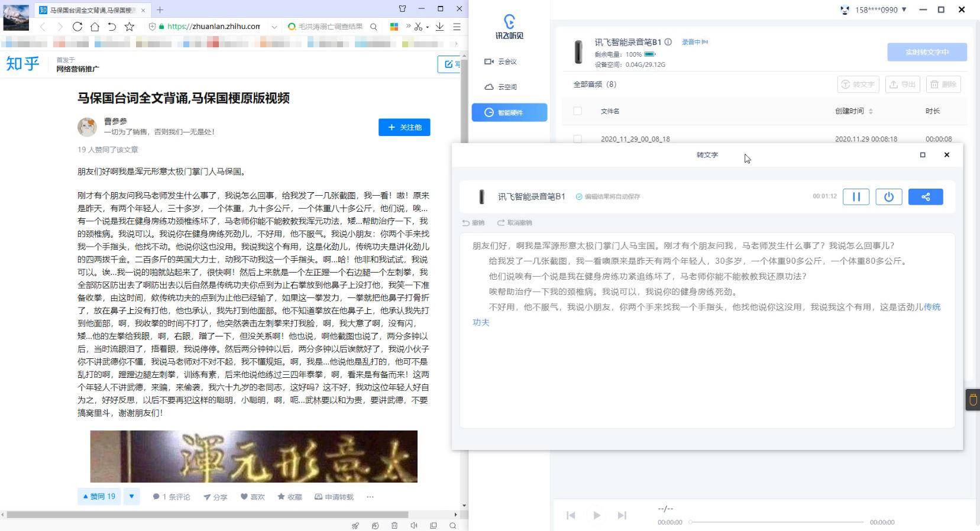Click the browser status bar zoom magnifier
The image size is (980, 531).
click(x=453, y=526)
